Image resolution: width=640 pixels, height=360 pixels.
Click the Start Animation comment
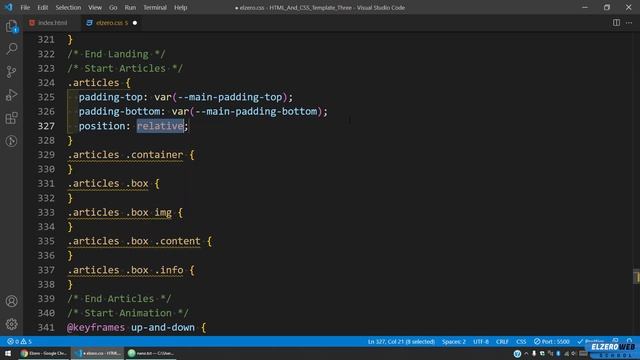[128, 313]
